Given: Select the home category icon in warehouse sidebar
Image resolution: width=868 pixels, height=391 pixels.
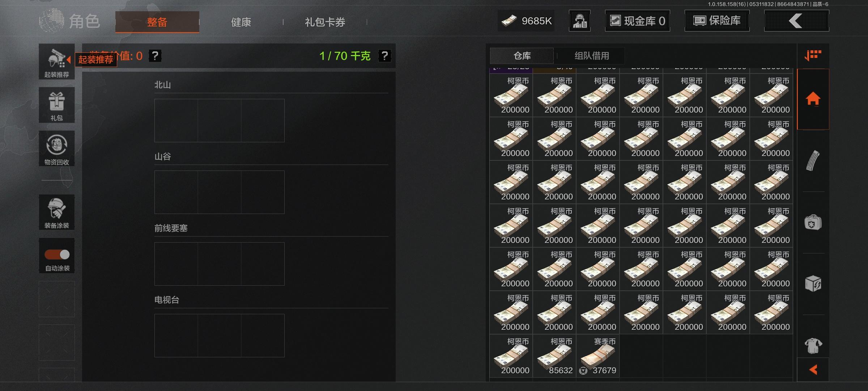Looking at the screenshot, I should 813,99.
